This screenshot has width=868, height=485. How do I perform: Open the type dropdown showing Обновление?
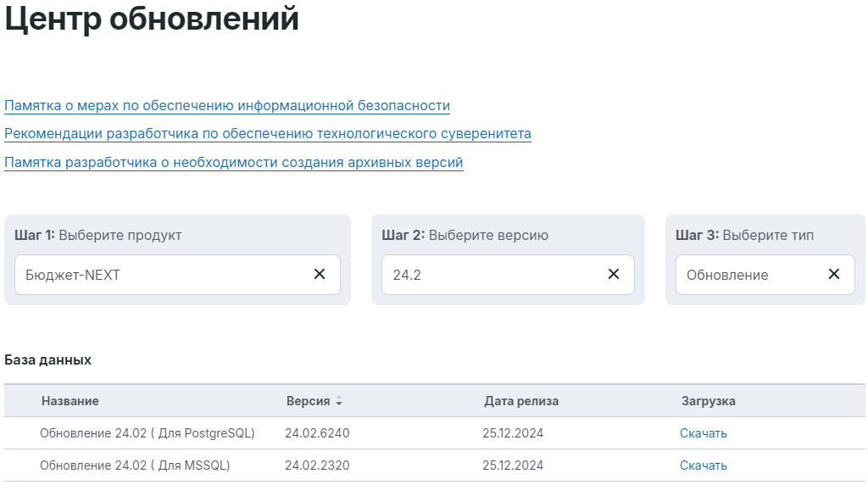(765, 275)
